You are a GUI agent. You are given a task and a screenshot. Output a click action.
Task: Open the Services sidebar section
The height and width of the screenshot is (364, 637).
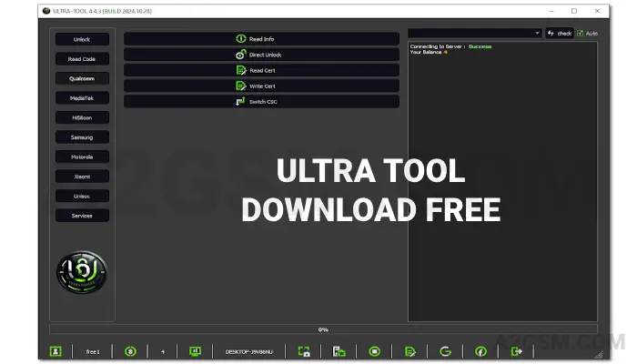click(82, 216)
